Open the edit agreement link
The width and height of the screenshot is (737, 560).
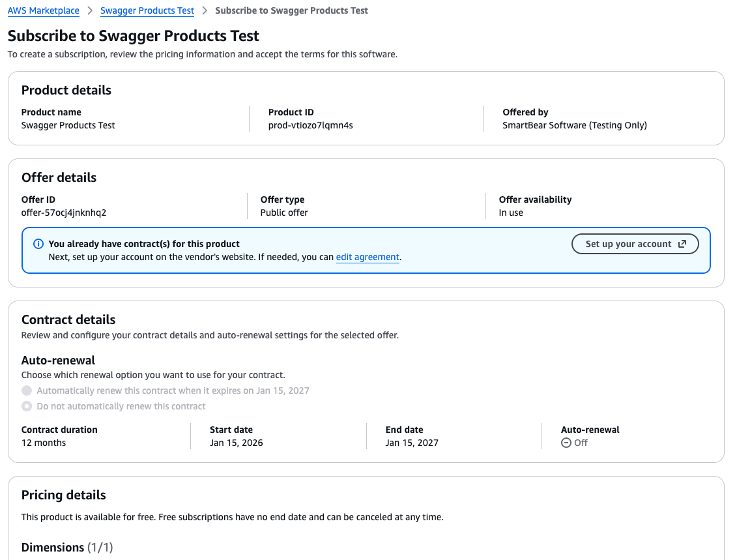368,257
